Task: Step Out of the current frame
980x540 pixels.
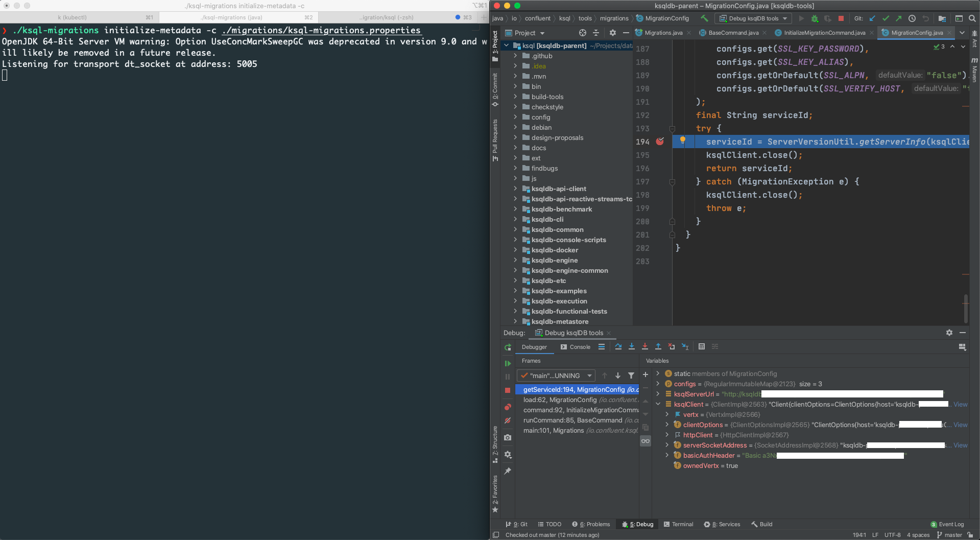Action: coord(658,346)
